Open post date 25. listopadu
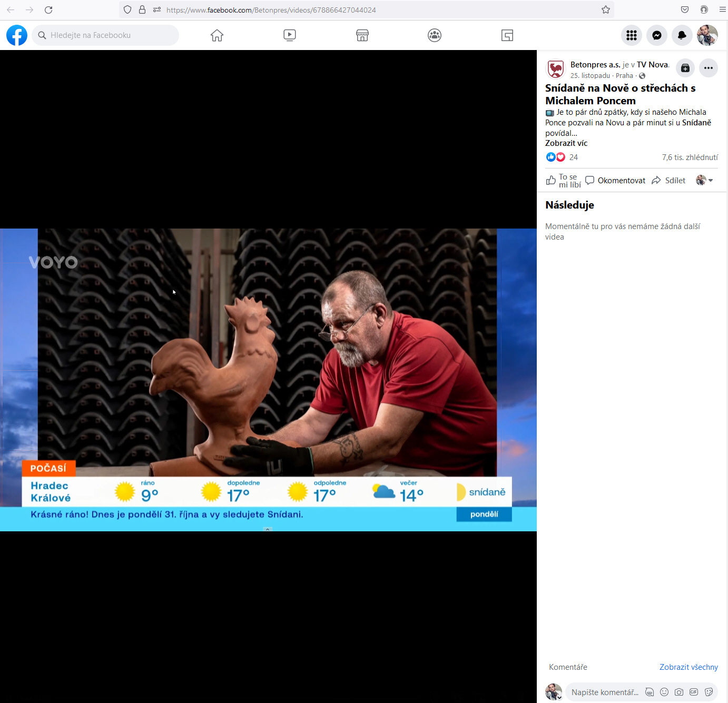Viewport: 728px width, 703px height. coord(590,76)
